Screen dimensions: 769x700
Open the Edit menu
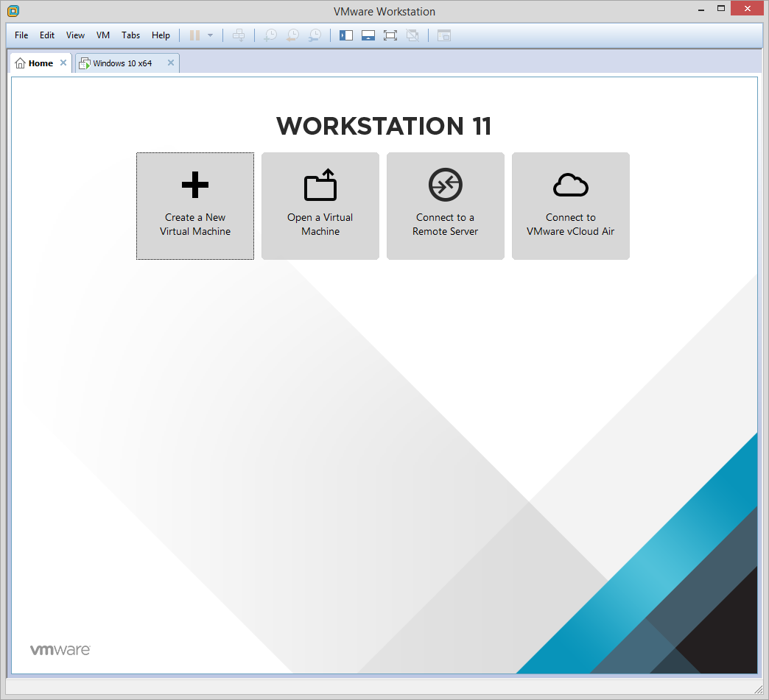coord(47,35)
